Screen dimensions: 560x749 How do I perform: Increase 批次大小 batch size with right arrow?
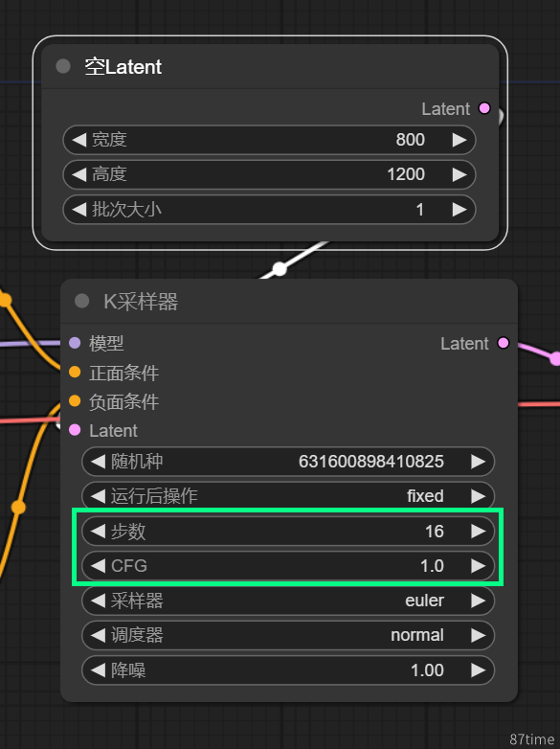pos(459,209)
